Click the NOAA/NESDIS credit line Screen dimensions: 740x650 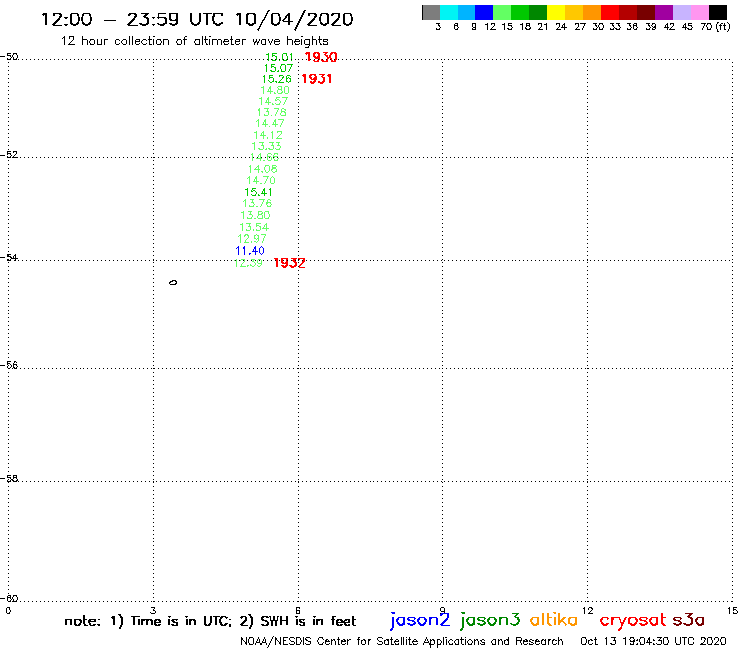(x=402, y=641)
